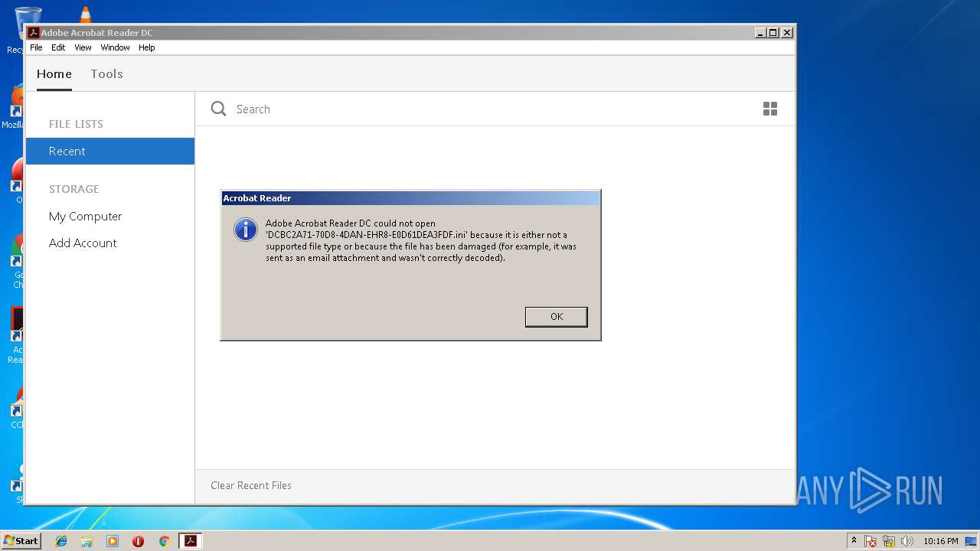The image size is (980, 551).
Task: Choose Add Account under Storage
Action: point(83,243)
